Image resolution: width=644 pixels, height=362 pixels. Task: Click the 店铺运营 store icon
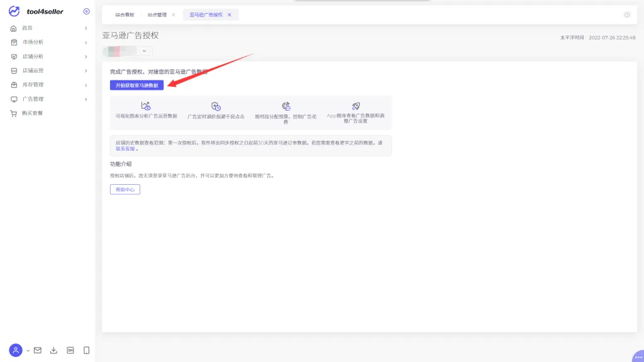click(x=14, y=70)
